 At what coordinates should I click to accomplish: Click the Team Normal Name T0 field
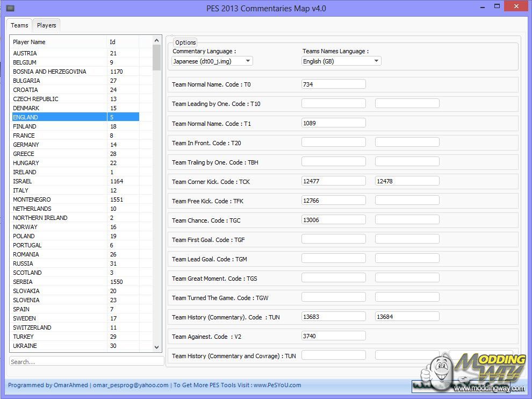point(333,84)
